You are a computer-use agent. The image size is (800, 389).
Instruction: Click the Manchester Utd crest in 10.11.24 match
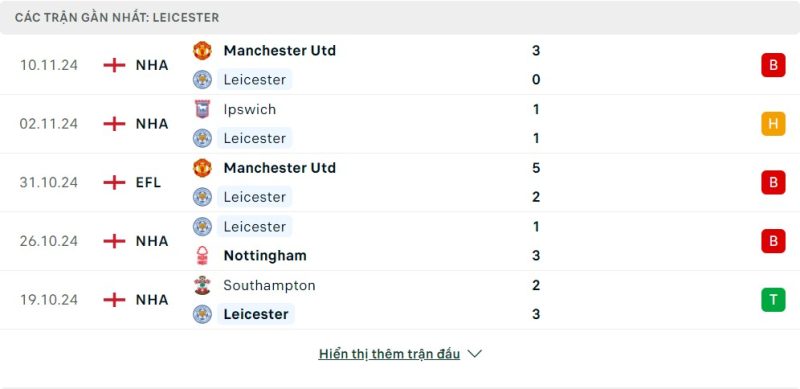click(202, 51)
